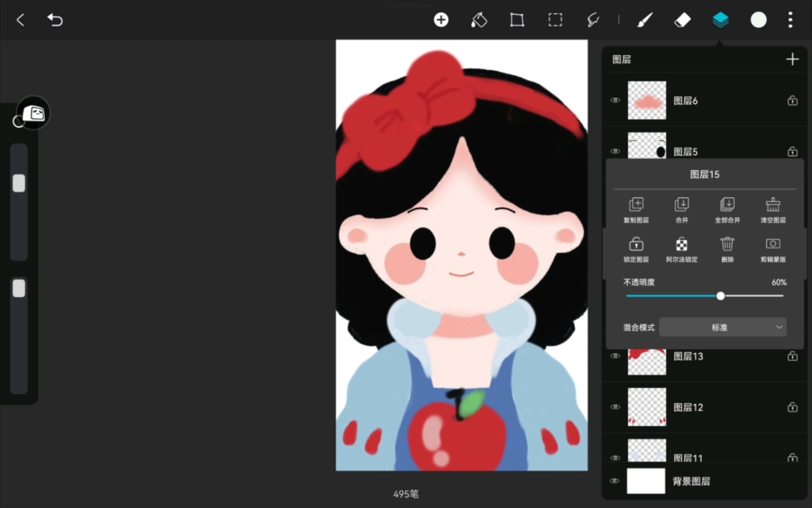Image resolution: width=812 pixels, height=508 pixels.
Task: Hide 图层5 with its eye icon
Action: pos(615,151)
